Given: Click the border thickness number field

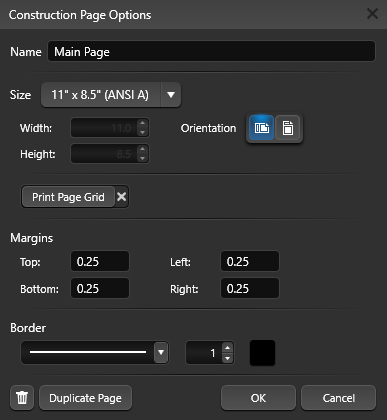Looking at the screenshot, I should tap(204, 353).
